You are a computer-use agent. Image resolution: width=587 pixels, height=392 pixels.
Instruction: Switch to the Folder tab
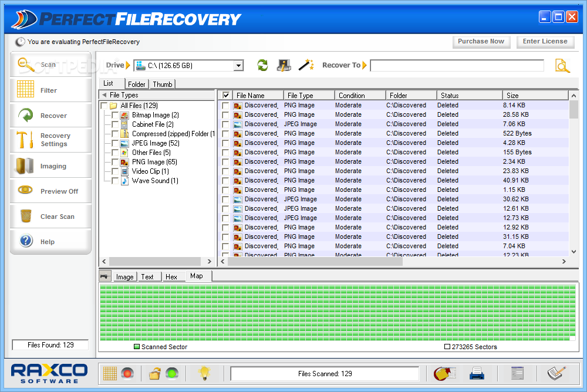(136, 85)
